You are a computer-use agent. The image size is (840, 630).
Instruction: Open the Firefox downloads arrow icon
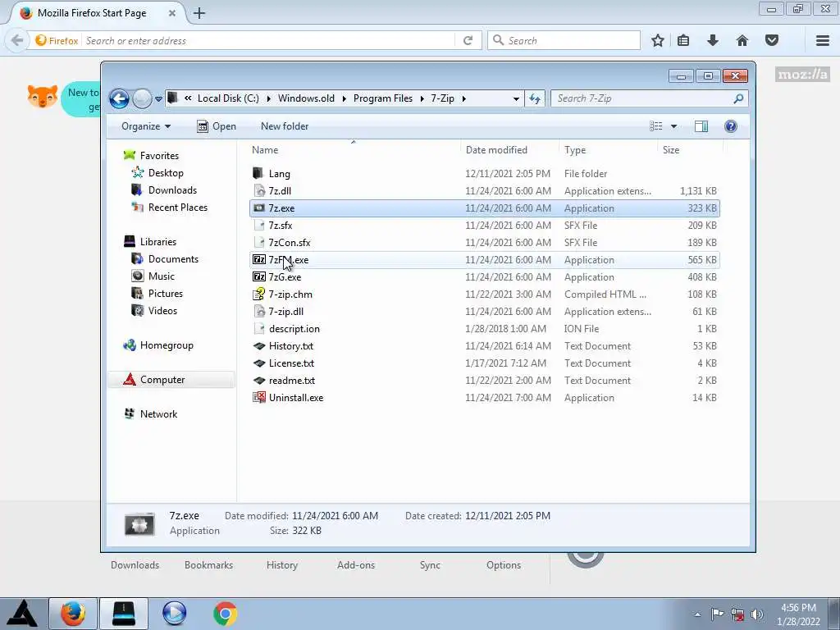[x=713, y=41]
